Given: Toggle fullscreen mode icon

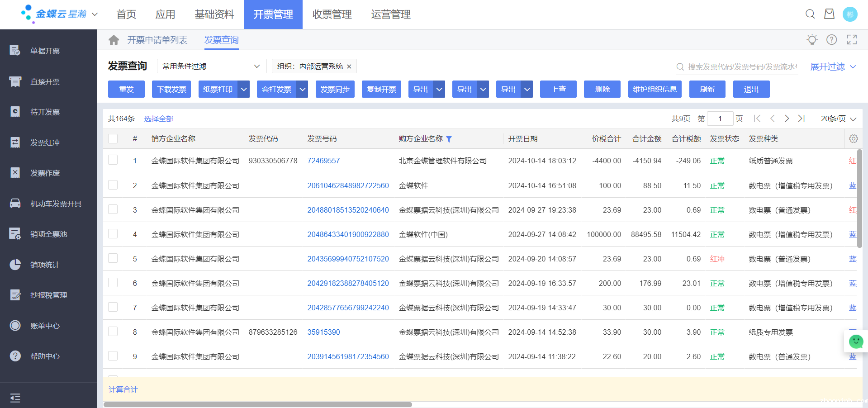Looking at the screenshot, I should click(x=852, y=40).
